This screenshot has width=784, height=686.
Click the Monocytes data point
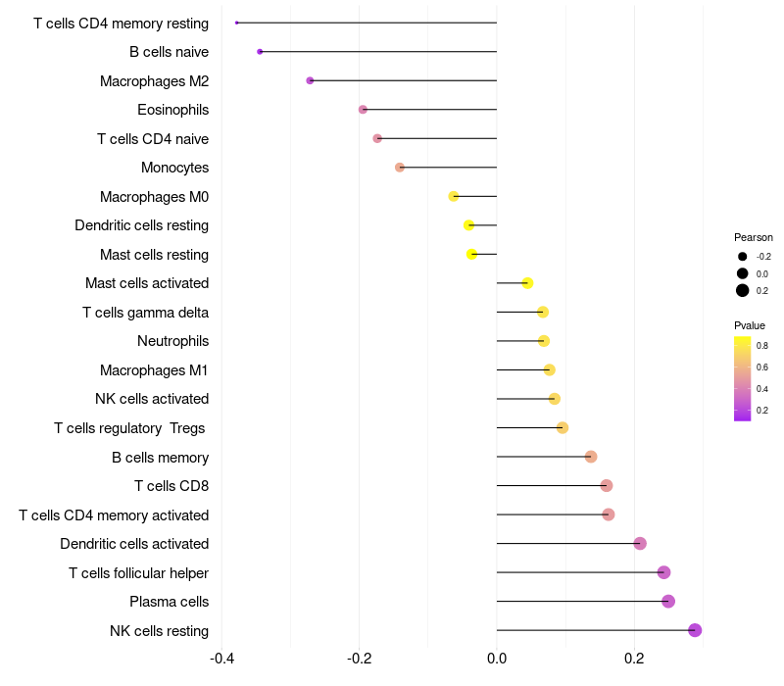[x=400, y=168]
